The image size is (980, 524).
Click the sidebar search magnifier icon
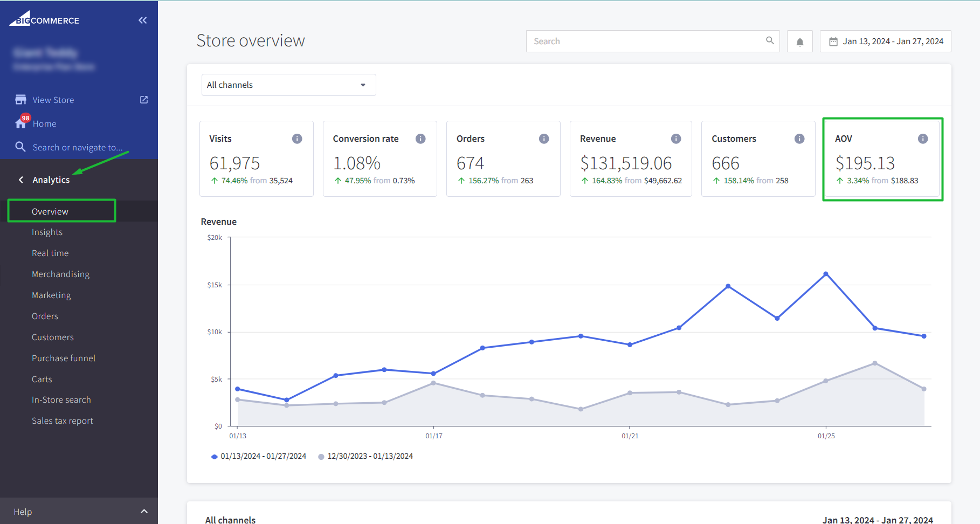click(x=20, y=147)
